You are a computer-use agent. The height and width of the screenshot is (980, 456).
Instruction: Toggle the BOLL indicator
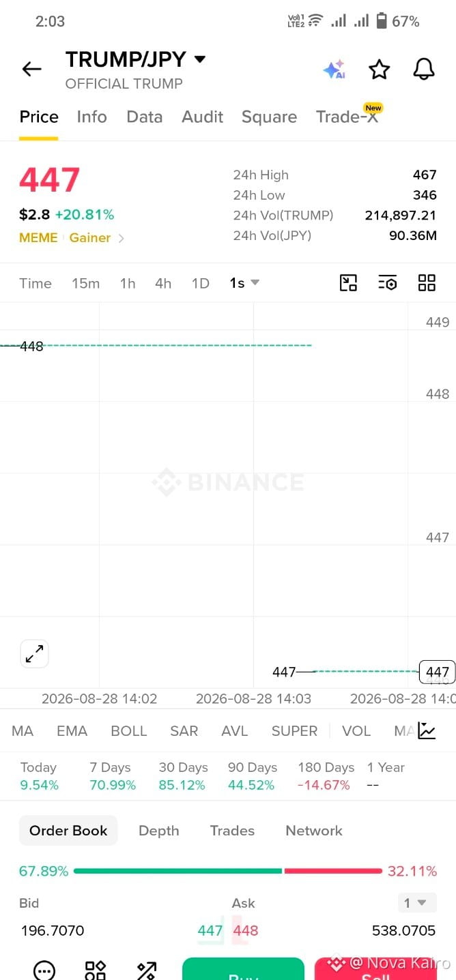[128, 730]
